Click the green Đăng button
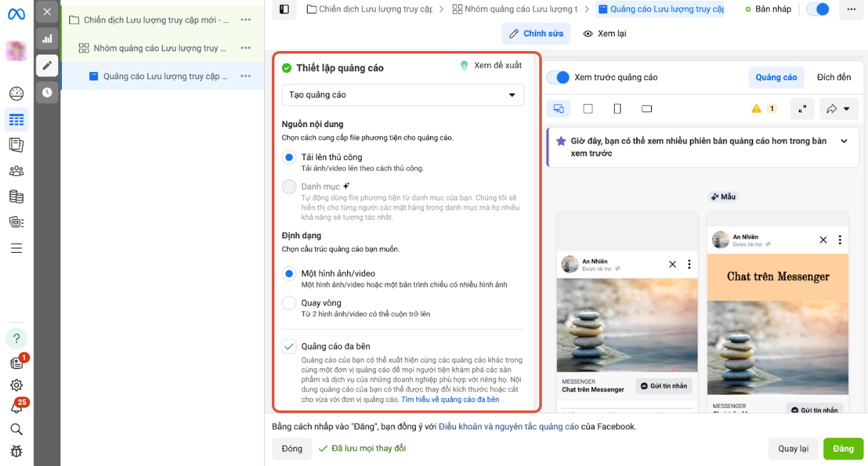Viewport: 868px width, 466px height. (x=842, y=449)
